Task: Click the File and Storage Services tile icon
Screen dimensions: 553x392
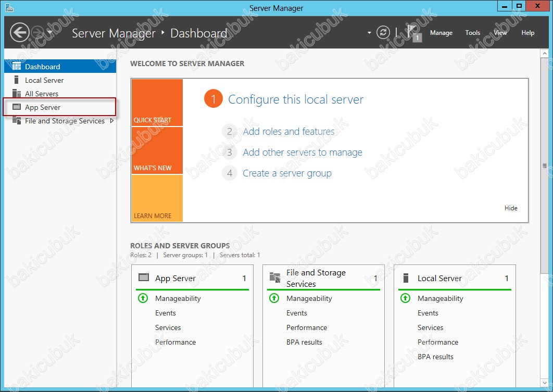Action: [275, 278]
